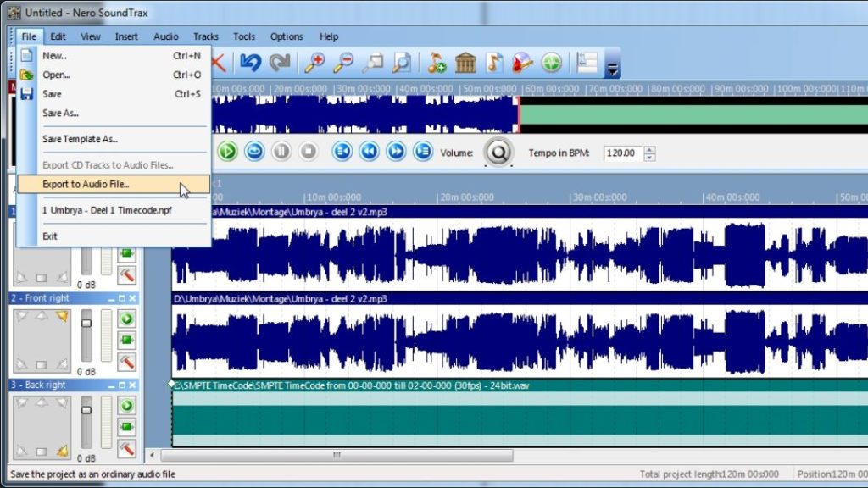Enable the front right speaker on track 2
Viewport: 868px width, 488px height.
pyautogui.click(x=61, y=317)
